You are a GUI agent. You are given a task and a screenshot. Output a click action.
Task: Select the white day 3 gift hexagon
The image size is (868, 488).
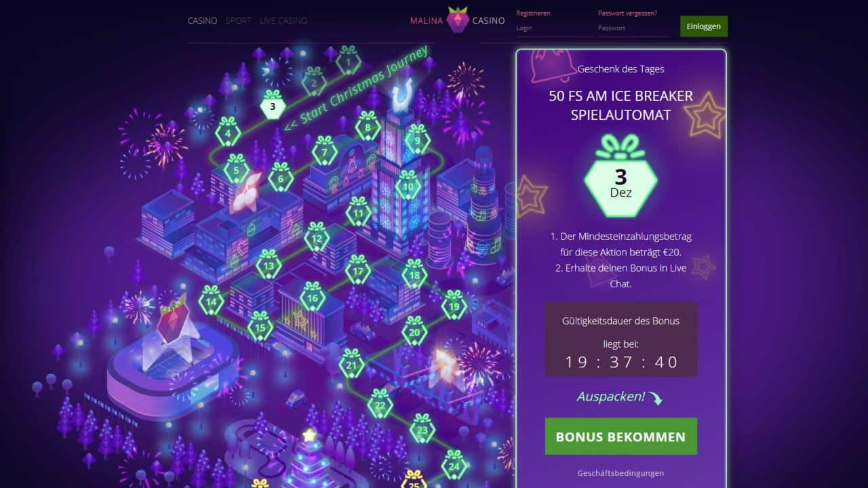(x=273, y=104)
